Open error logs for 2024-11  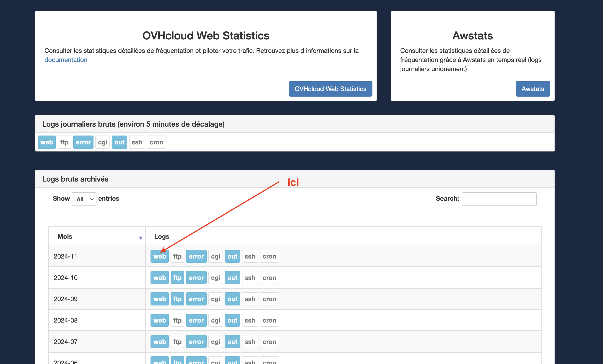(x=196, y=256)
